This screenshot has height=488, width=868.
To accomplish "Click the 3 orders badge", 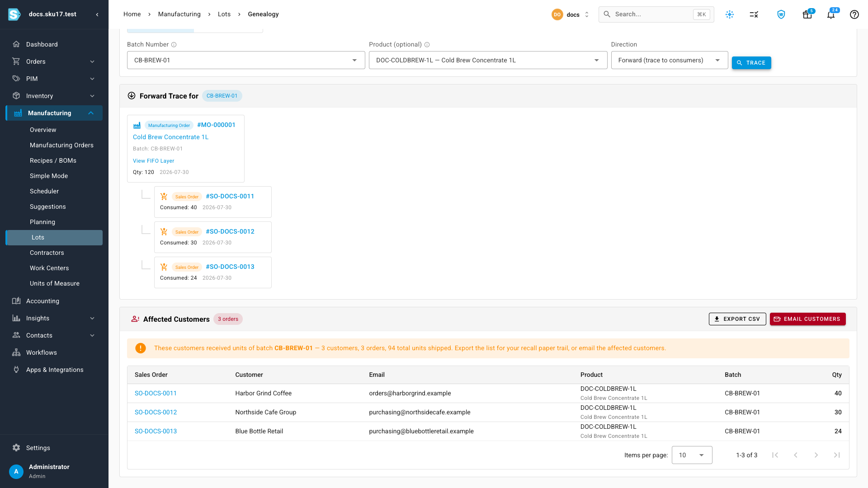I will 228,319.
